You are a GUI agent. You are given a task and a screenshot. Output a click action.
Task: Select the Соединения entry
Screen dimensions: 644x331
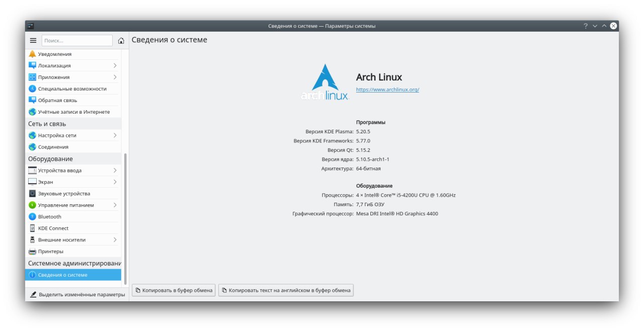click(x=73, y=147)
